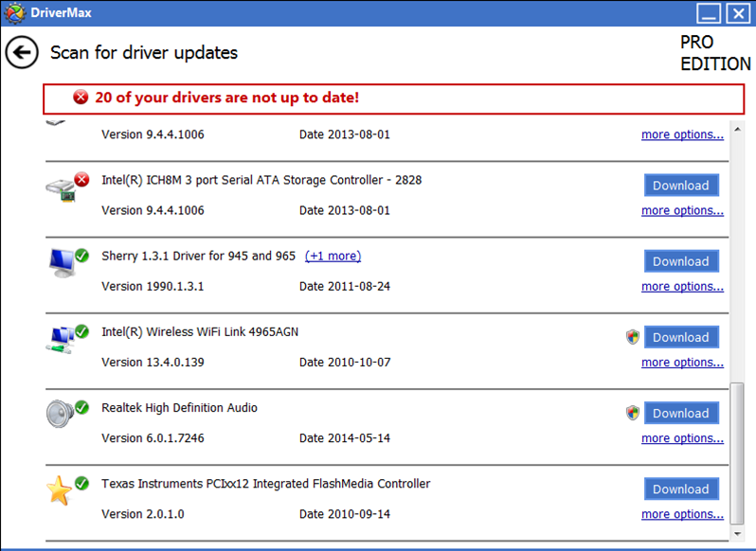
Task: Select the monitor icon for Sherry driver
Action: (62, 263)
